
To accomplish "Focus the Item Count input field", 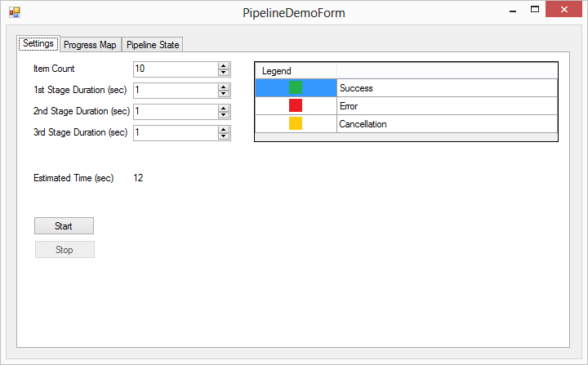I will 176,69.
